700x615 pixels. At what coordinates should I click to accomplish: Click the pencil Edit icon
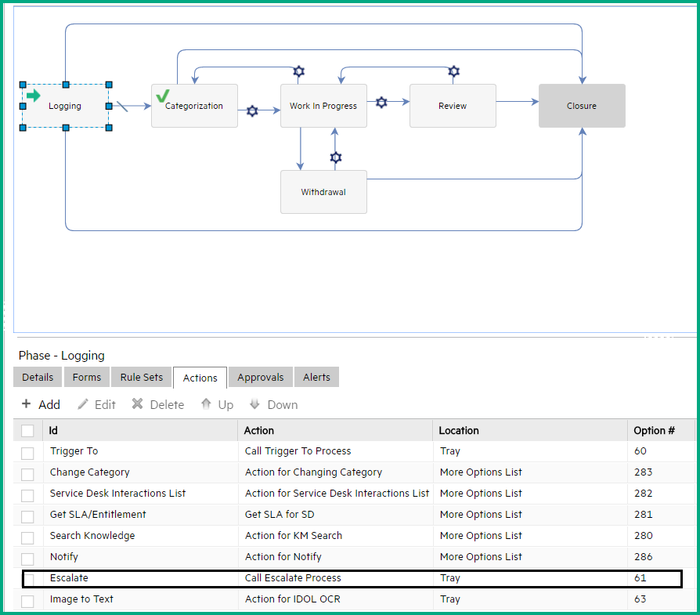pos(82,404)
